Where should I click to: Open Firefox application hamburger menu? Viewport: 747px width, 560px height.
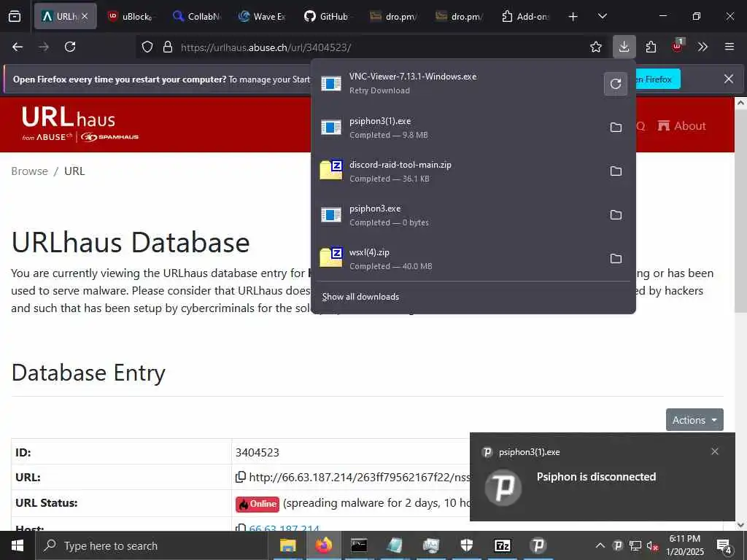click(x=729, y=47)
